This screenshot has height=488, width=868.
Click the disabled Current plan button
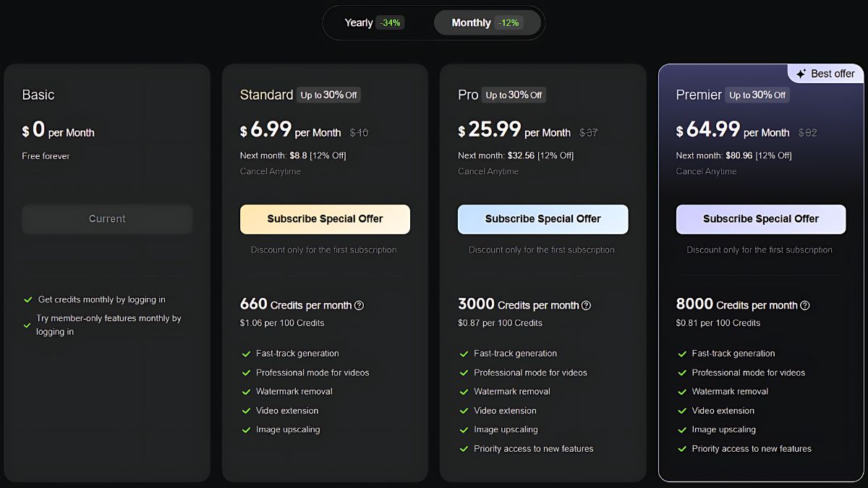click(x=107, y=219)
